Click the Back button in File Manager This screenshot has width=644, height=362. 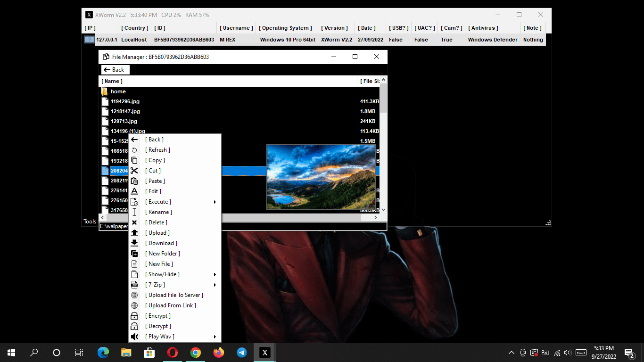click(115, 70)
